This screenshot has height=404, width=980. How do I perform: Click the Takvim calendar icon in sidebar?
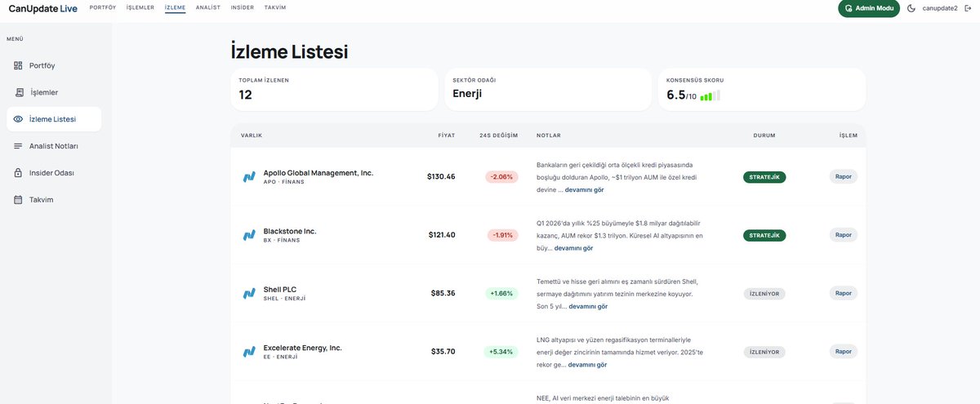click(18, 200)
